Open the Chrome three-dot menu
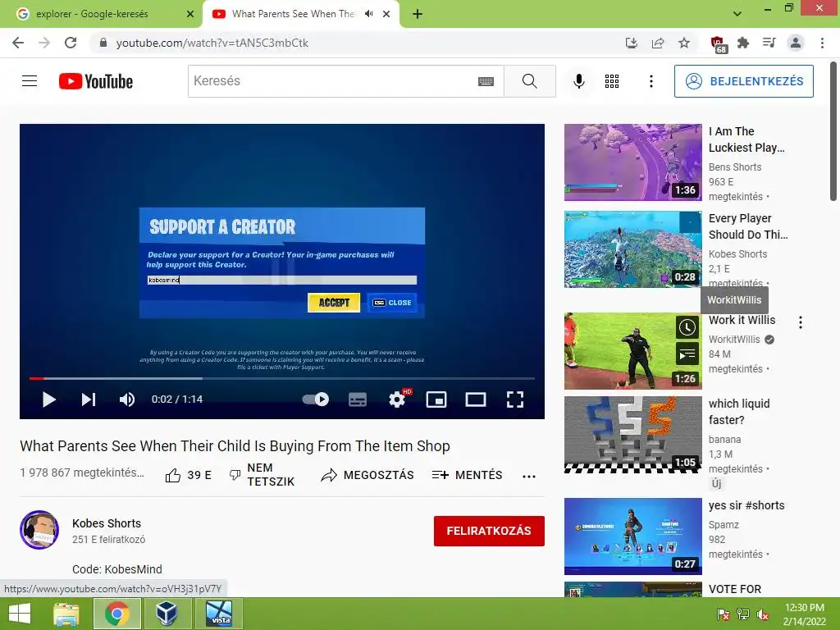Screen dimensions: 840x630 coord(822,43)
